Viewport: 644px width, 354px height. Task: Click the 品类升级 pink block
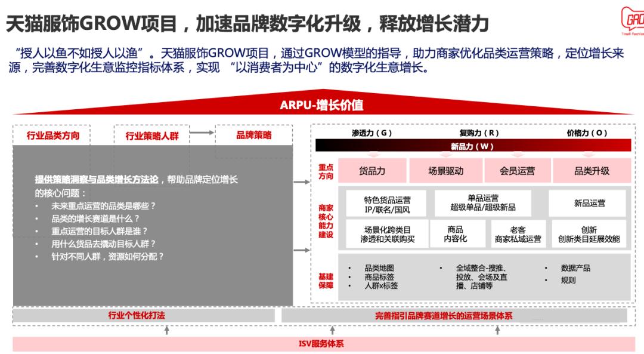pos(592,171)
